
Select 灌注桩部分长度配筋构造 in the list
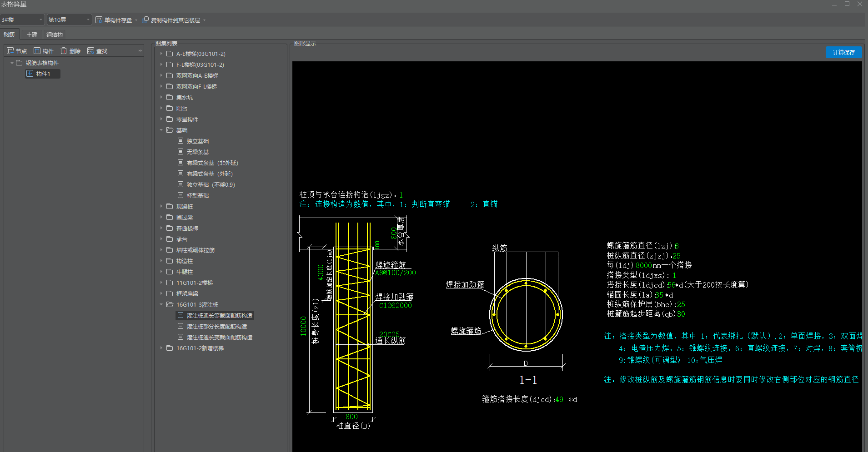click(216, 326)
